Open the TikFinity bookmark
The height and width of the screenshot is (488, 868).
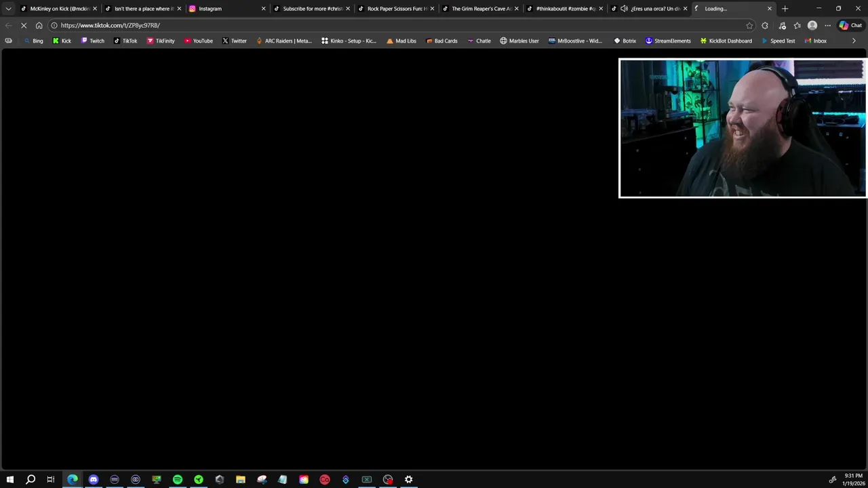point(161,41)
